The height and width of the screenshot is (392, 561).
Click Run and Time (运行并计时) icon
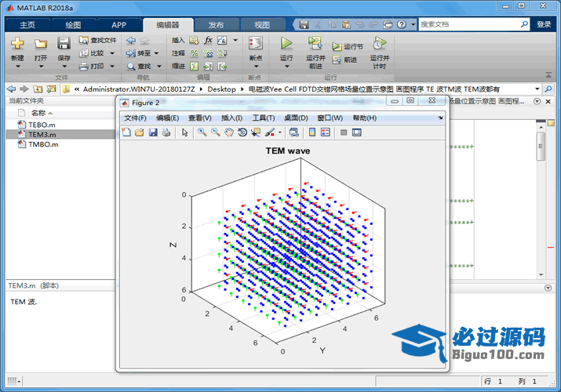(380, 43)
